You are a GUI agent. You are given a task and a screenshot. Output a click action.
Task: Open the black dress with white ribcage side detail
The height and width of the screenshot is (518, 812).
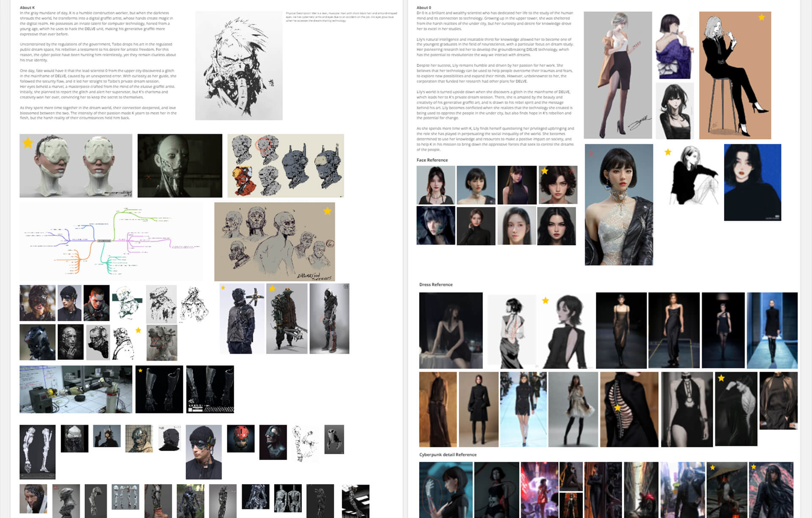point(629,410)
